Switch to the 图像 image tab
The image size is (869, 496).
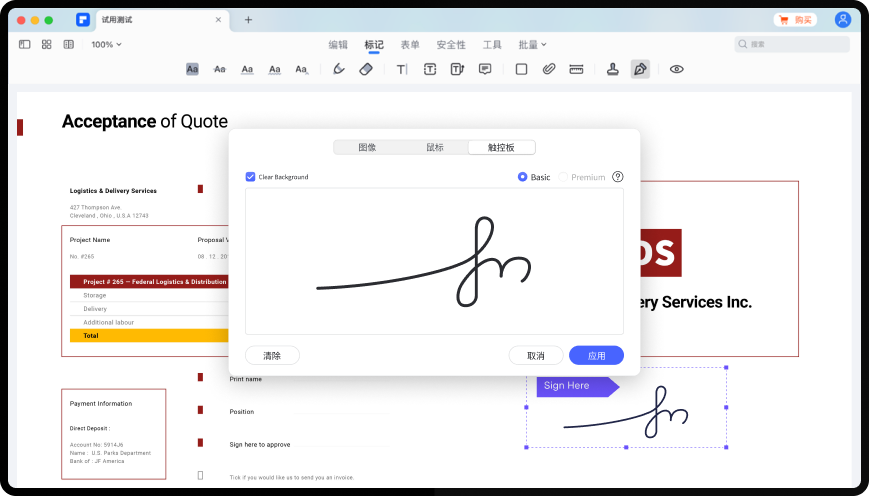[367, 147]
